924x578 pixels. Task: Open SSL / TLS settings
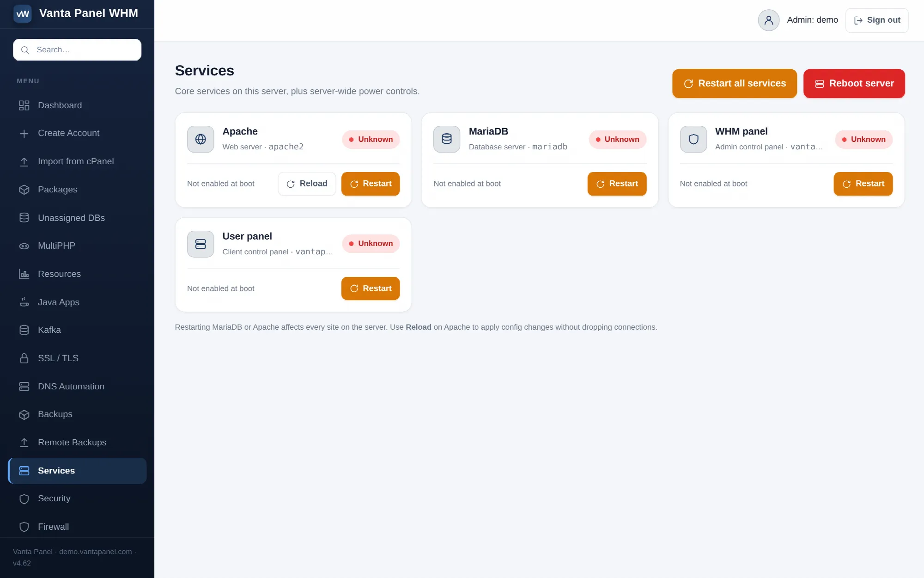77,358
